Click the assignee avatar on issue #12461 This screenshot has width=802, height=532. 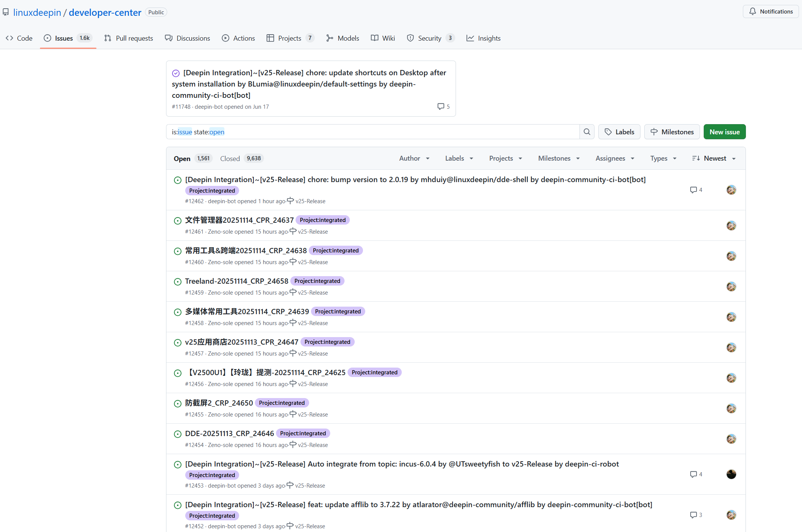[731, 225]
